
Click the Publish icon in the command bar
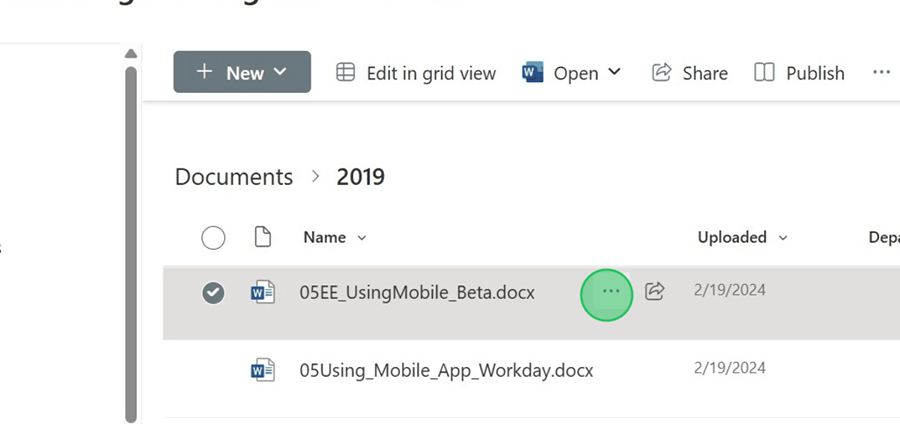(765, 73)
